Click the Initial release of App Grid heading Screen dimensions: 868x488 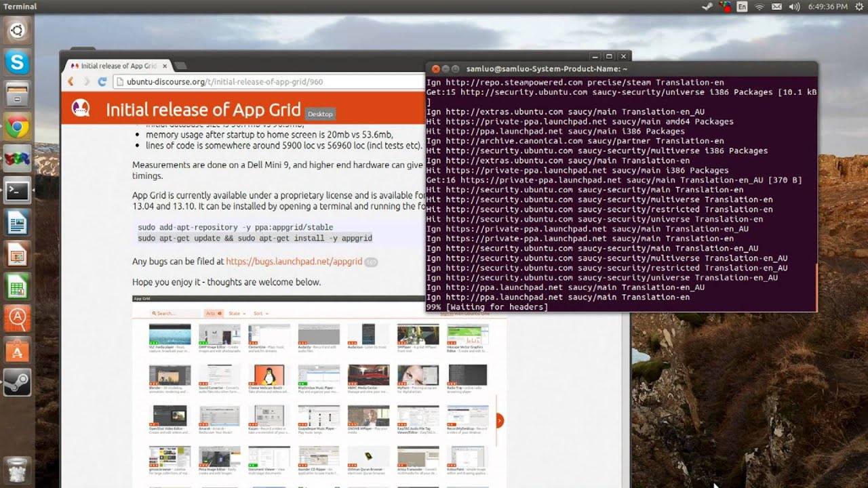[x=203, y=110]
